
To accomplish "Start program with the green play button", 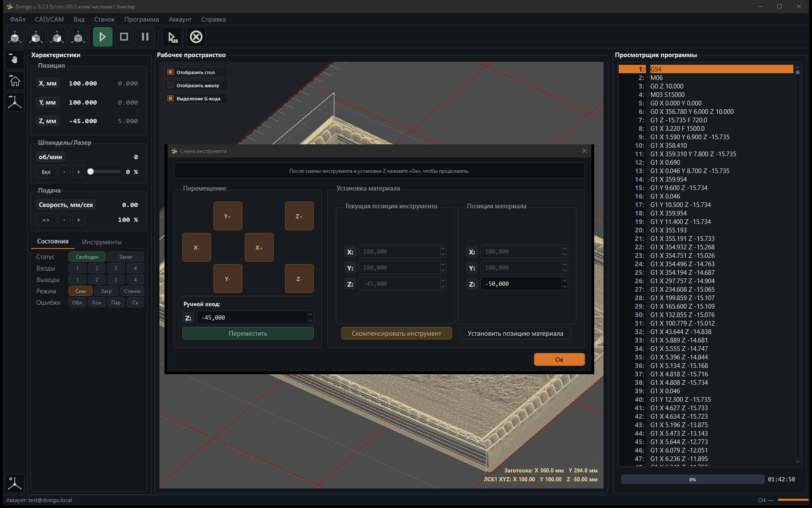I will (x=103, y=37).
